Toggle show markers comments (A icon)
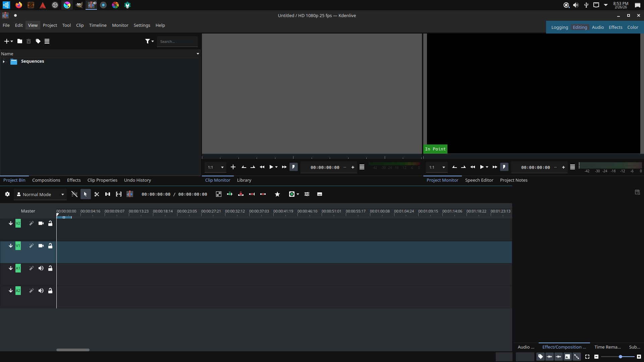 click(x=567, y=357)
